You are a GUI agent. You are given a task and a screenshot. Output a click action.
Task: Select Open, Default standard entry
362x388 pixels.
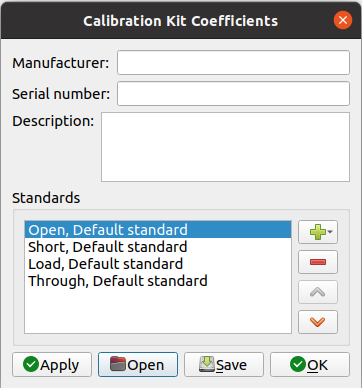(158, 230)
